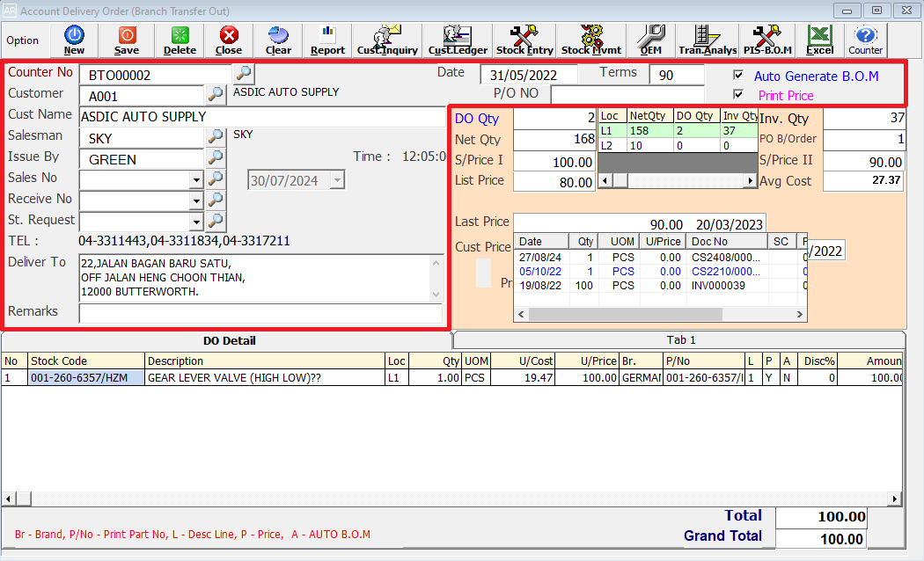The image size is (924, 561).
Task: Export to Excel
Action: pyautogui.click(x=819, y=40)
